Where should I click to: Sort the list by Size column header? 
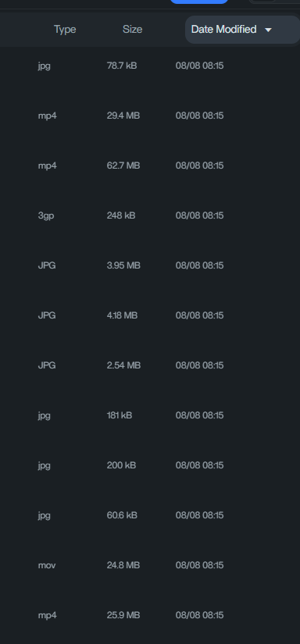coord(132,30)
